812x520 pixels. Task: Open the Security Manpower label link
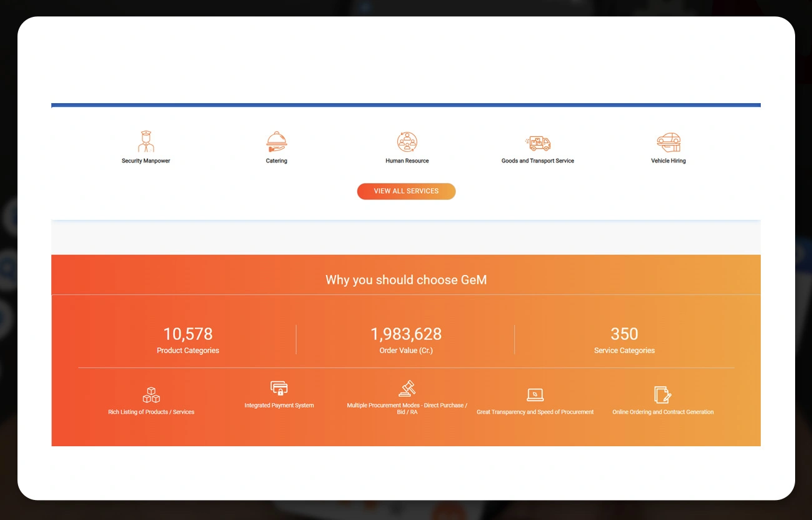pos(146,161)
